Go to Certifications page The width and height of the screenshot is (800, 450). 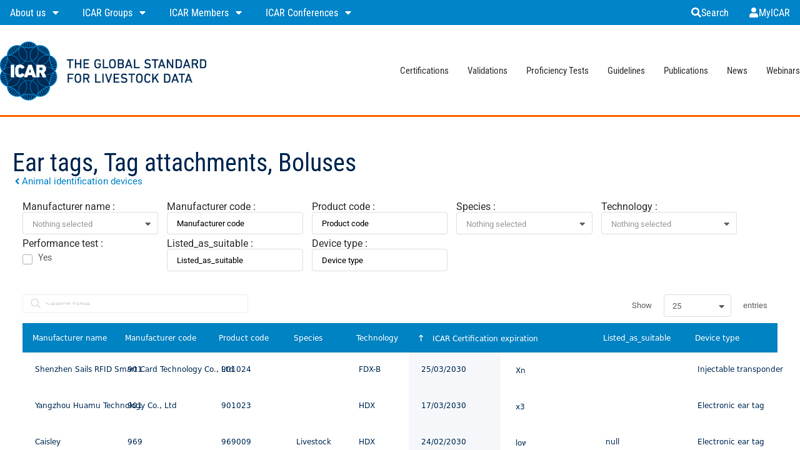(424, 70)
